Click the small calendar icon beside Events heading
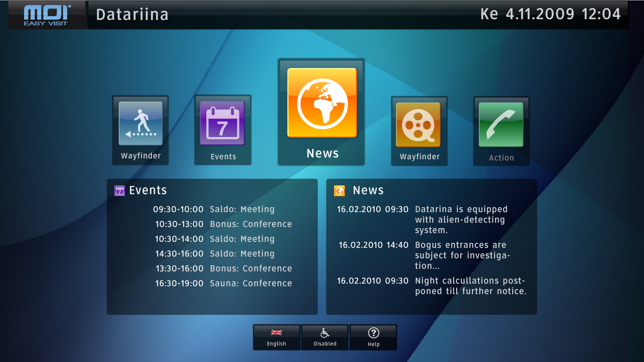The height and width of the screenshot is (362, 644). point(119,191)
